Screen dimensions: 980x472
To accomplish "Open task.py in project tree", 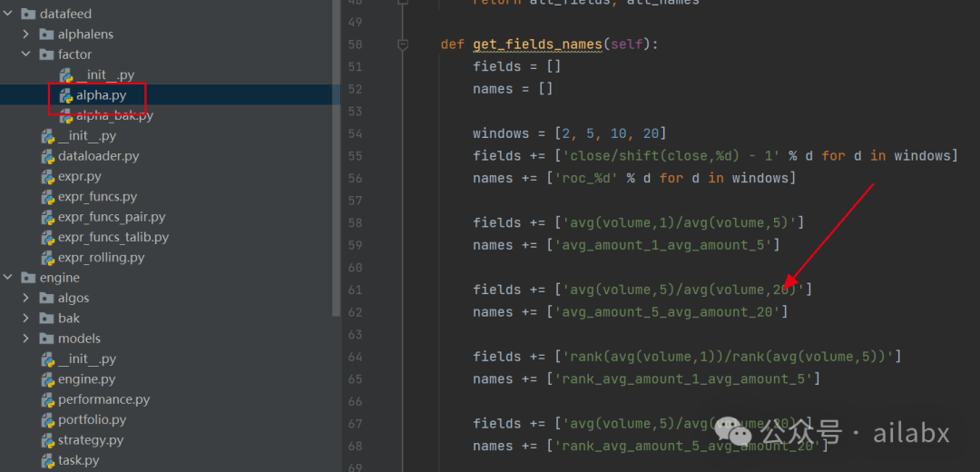I will [79, 461].
